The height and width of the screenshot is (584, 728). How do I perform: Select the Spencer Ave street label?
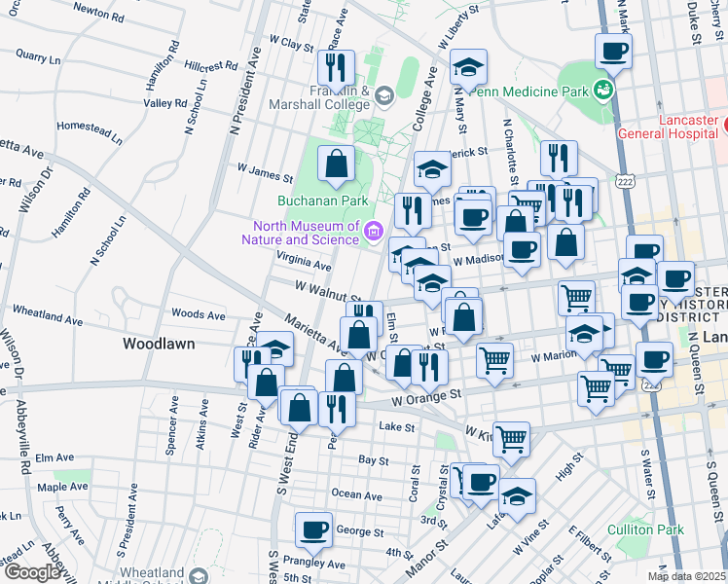tap(172, 425)
